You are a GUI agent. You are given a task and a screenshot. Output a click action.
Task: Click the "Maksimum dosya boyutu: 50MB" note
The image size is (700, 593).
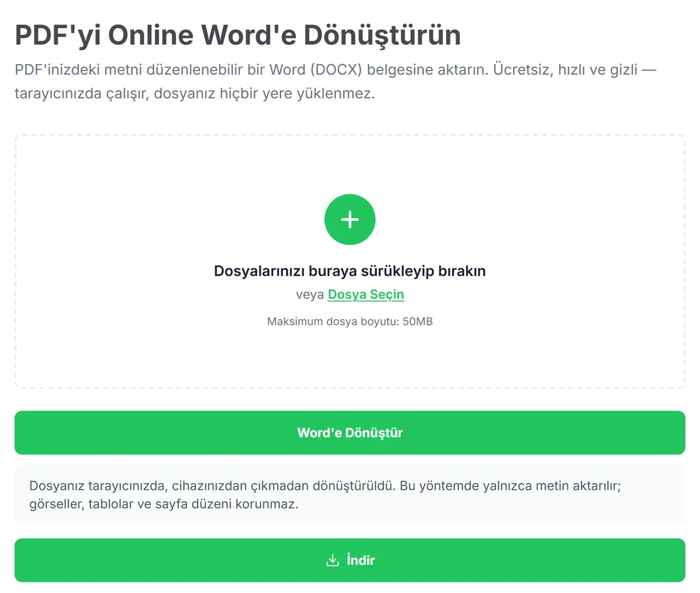pyautogui.click(x=350, y=321)
